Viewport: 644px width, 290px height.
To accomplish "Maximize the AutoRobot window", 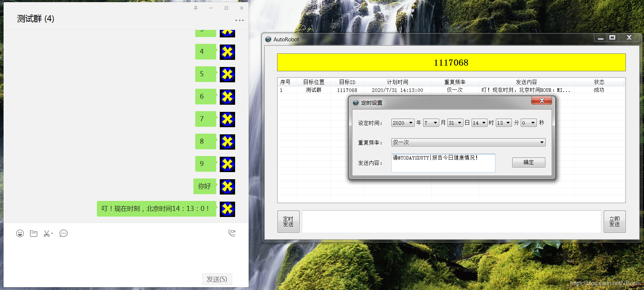I will [612, 37].
